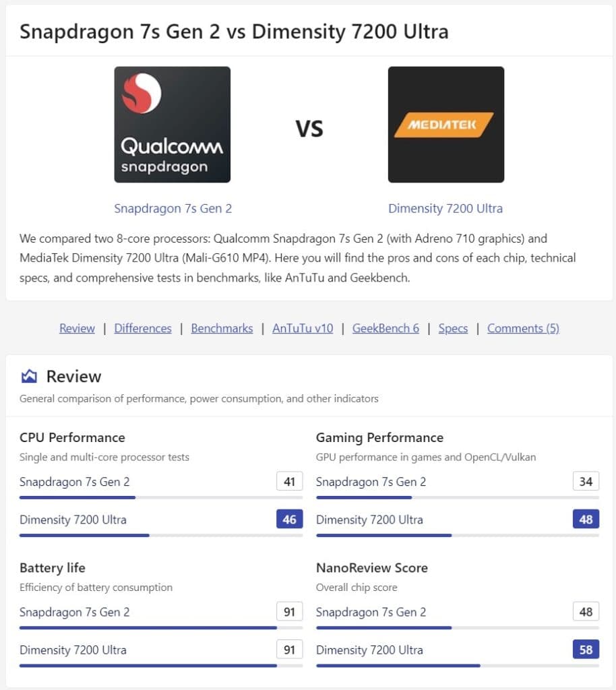Click the NanoReview Score 58 badge

click(x=586, y=649)
